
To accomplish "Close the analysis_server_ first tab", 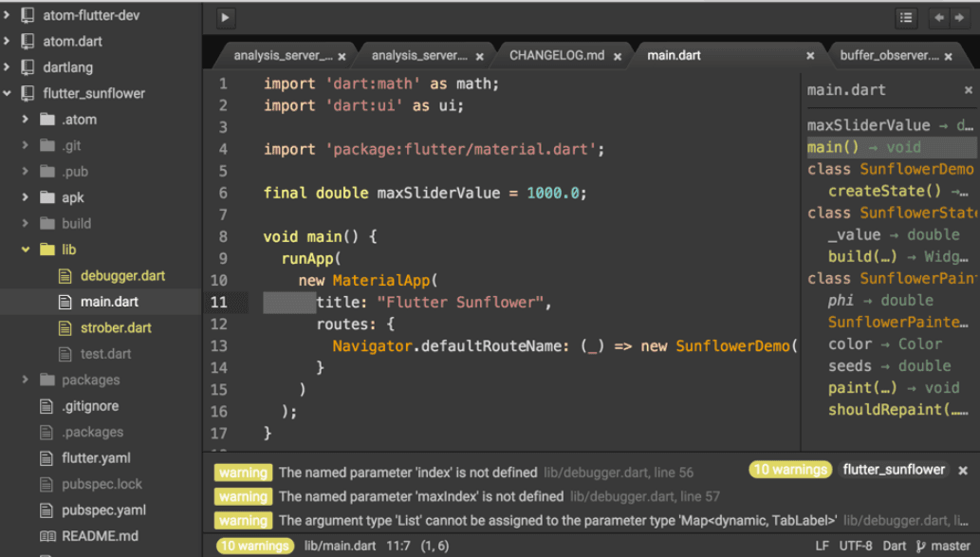I will coord(342,56).
